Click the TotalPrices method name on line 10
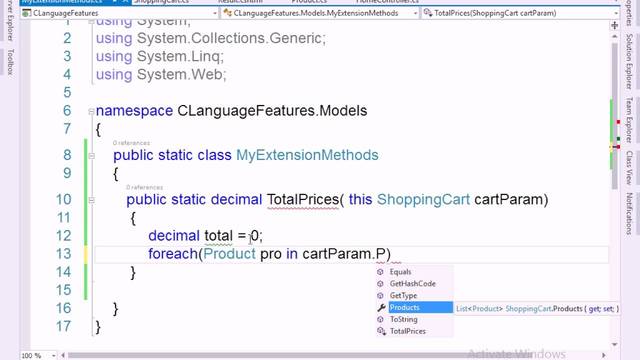Viewport: 640px width, 360px height. pyautogui.click(x=303, y=200)
